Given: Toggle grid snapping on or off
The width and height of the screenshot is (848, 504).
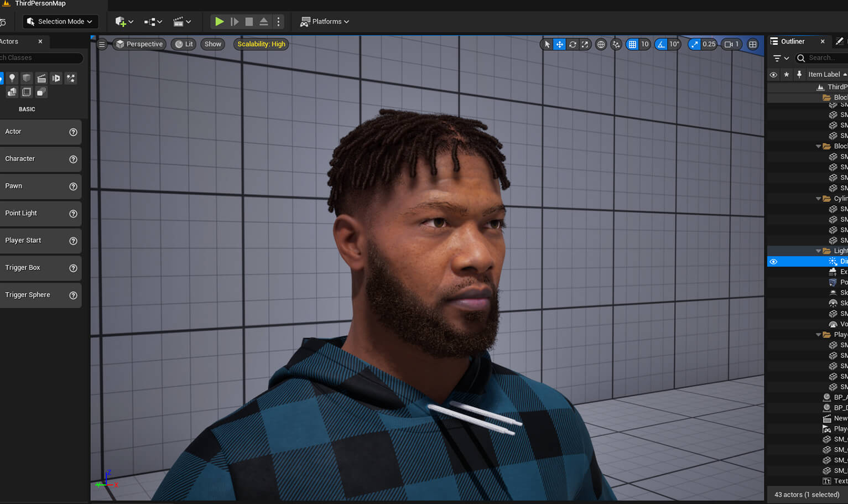Looking at the screenshot, I should click(632, 44).
